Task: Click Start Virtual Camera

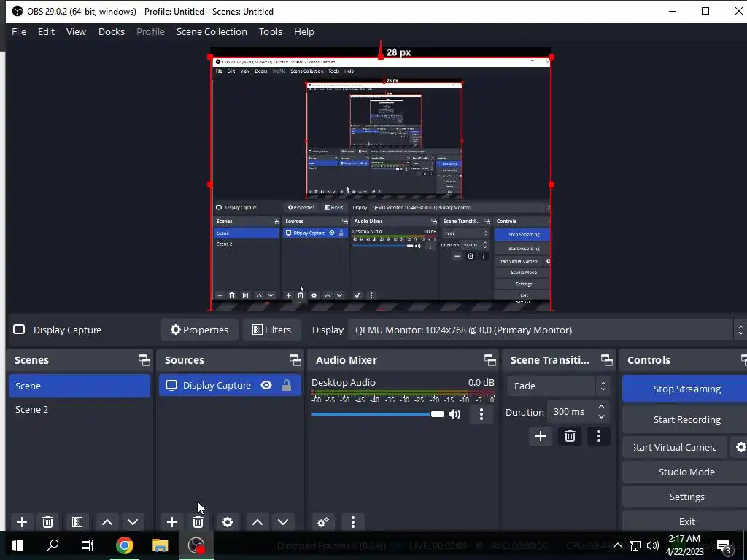Action: [x=675, y=447]
